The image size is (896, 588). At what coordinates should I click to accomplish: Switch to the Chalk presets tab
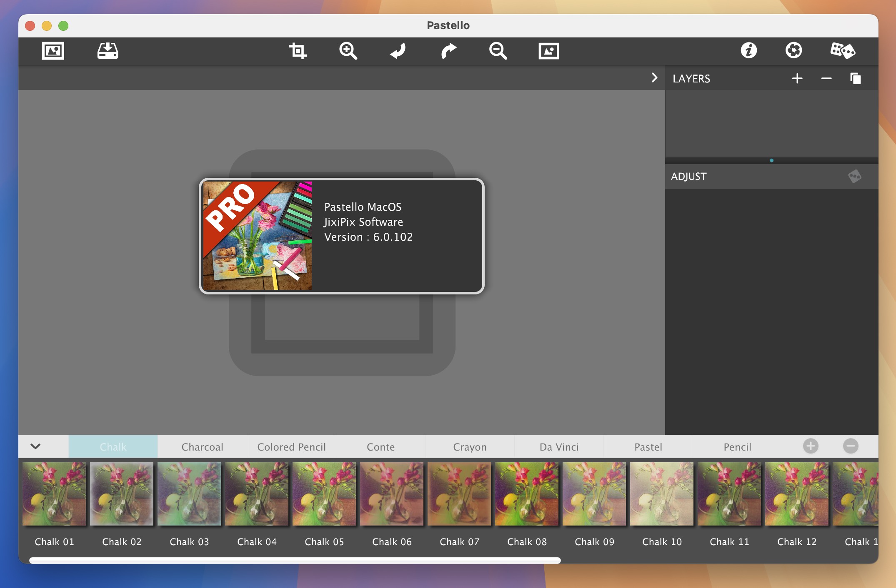[113, 447]
